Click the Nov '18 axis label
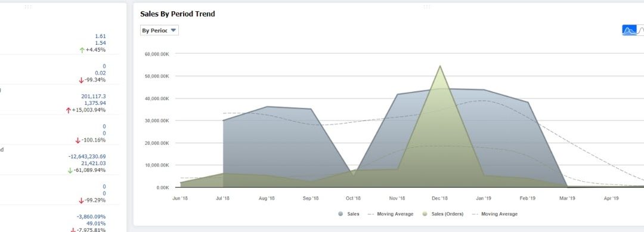644x232 pixels. coord(397,199)
